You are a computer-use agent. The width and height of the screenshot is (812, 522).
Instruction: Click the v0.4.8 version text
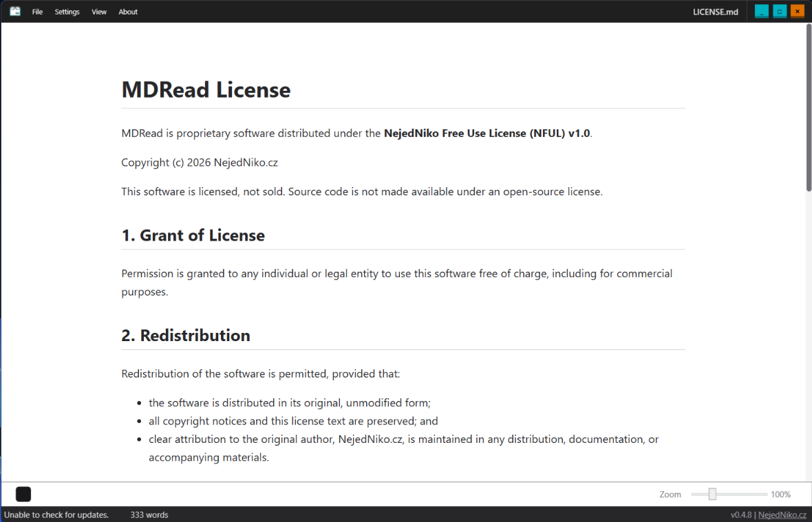click(x=740, y=514)
